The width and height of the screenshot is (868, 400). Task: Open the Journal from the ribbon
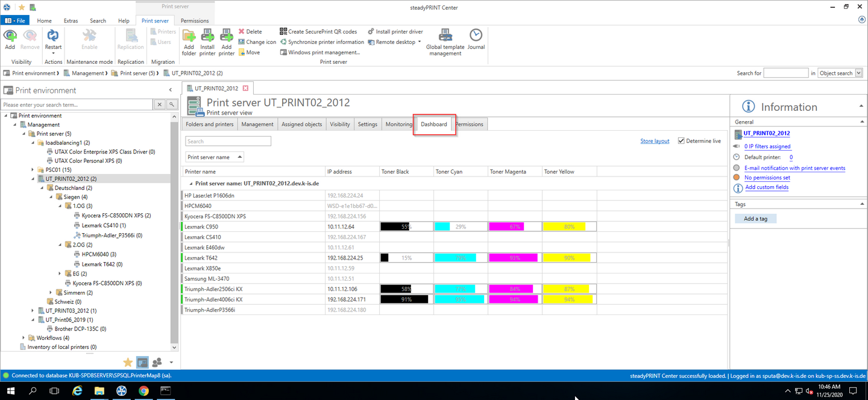click(x=476, y=39)
